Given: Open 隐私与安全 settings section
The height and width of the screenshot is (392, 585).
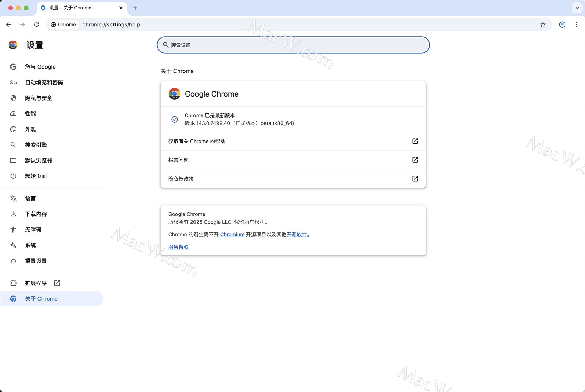Looking at the screenshot, I should [38, 98].
